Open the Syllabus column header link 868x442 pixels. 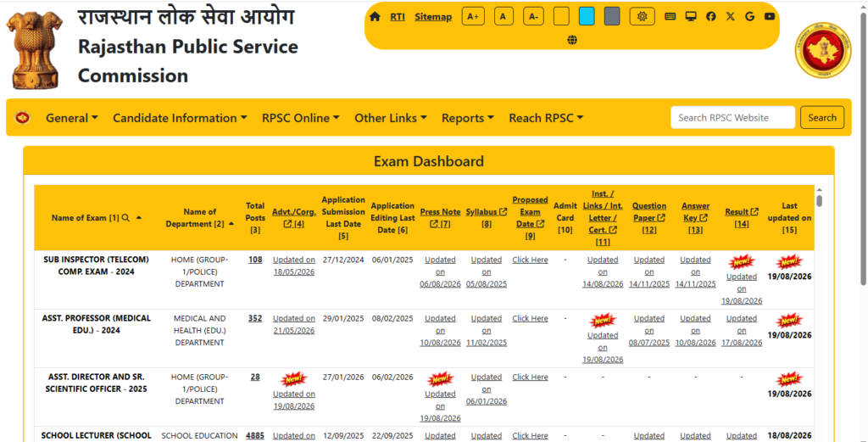coord(487,218)
